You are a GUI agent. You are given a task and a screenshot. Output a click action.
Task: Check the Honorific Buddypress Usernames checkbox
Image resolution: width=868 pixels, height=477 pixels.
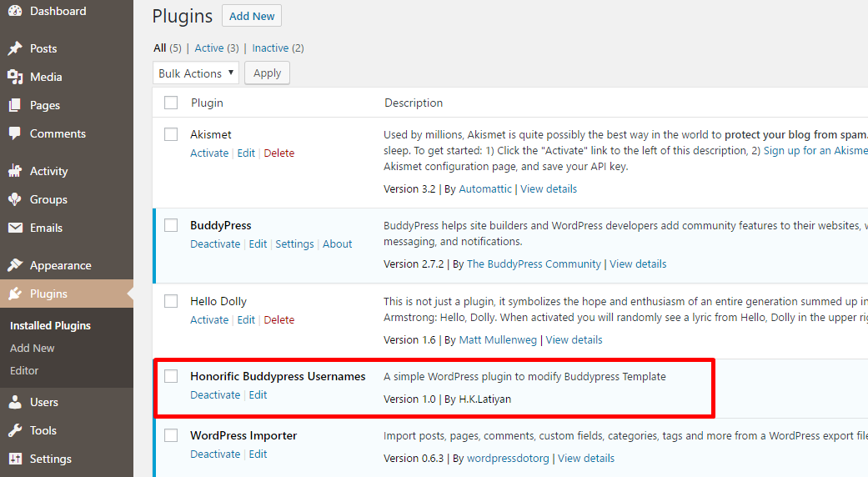171,376
